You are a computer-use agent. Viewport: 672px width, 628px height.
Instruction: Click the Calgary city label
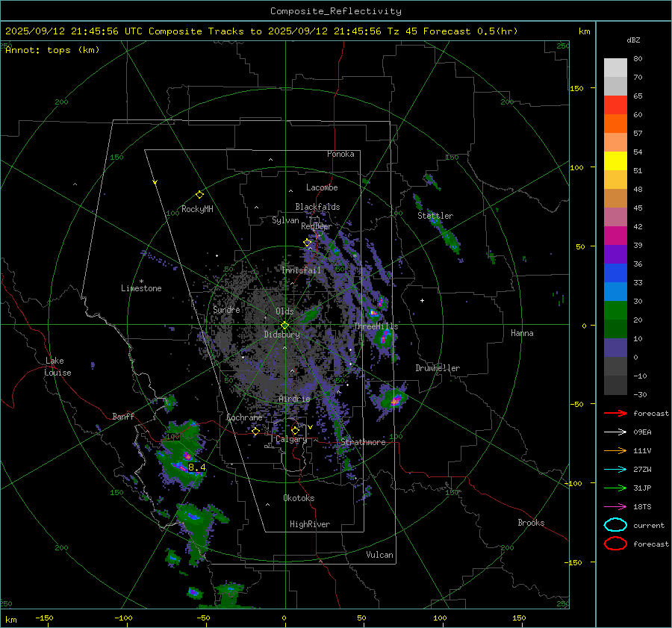pyautogui.click(x=291, y=439)
